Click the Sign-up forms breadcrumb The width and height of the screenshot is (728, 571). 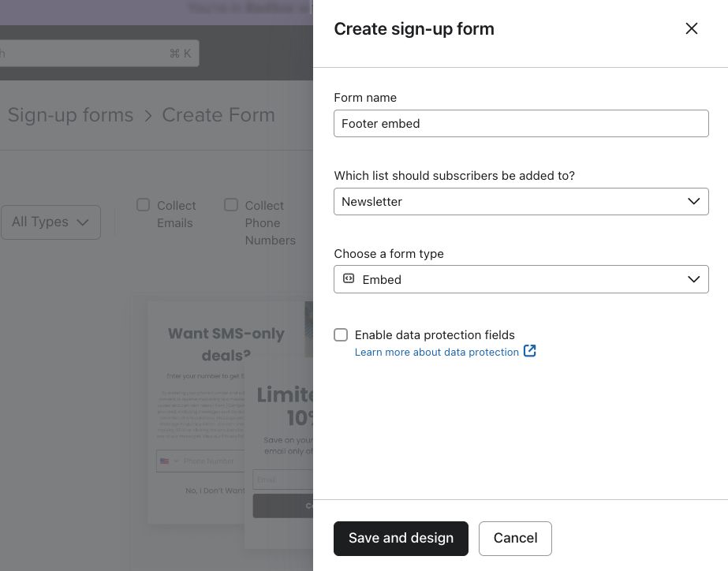pos(70,115)
